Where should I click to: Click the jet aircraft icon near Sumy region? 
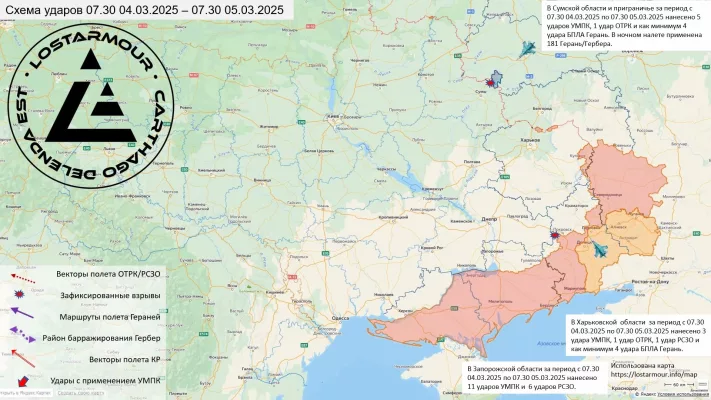[x=527, y=47]
